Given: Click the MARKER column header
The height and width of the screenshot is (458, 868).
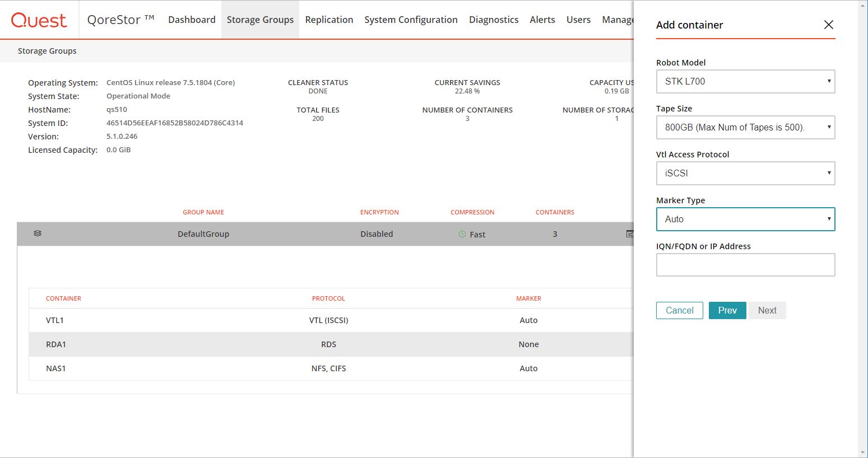Looking at the screenshot, I should (x=528, y=298).
